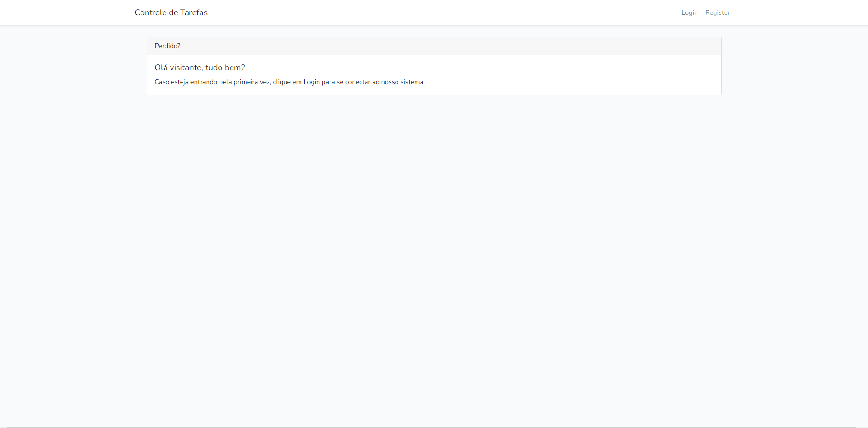Screen dimensions: 868x428
Task: Click the Login link inside the welcome message
Action: [311, 82]
